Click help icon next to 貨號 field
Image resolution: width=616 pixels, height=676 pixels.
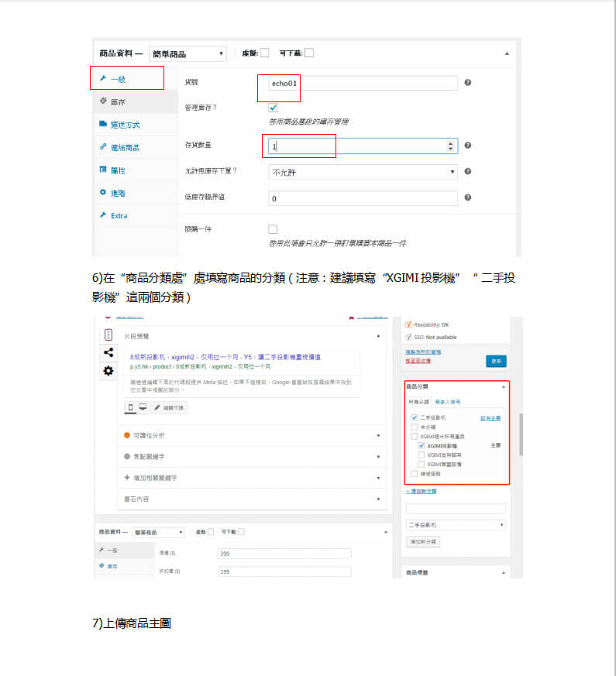[467, 82]
